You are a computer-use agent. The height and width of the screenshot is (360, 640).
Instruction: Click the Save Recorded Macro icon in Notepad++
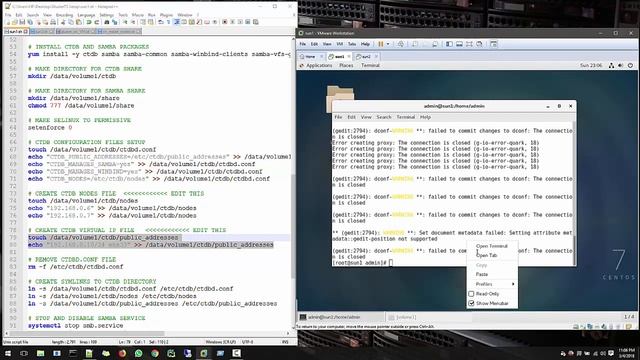point(256,22)
